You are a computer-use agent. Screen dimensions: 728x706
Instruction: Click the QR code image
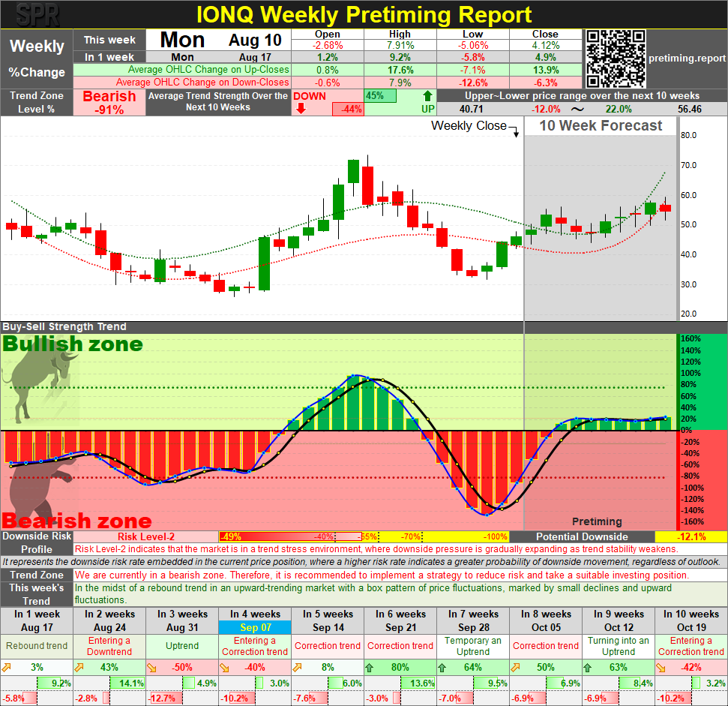(x=616, y=59)
